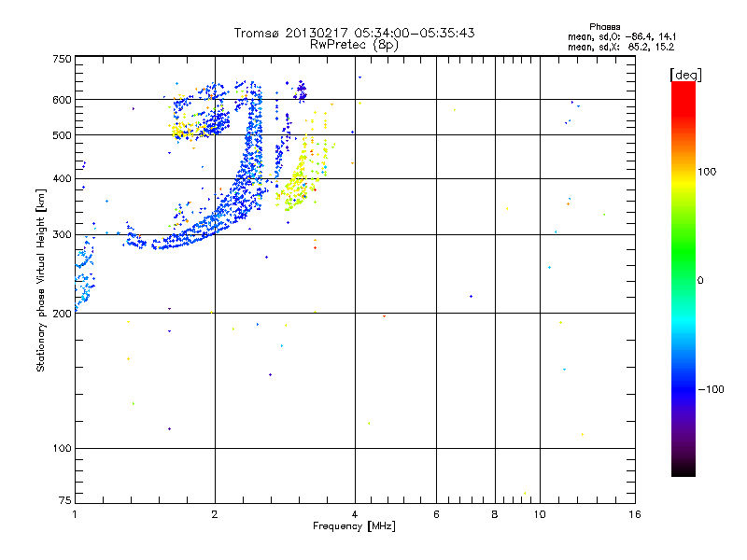Click the x-axis tick label "1"
Viewport: 747px width, 560px height.
coord(75,514)
